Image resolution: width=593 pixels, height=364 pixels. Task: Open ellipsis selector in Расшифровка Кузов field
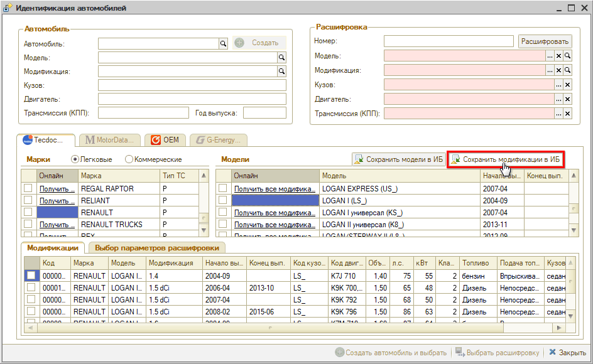click(x=558, y=85)
